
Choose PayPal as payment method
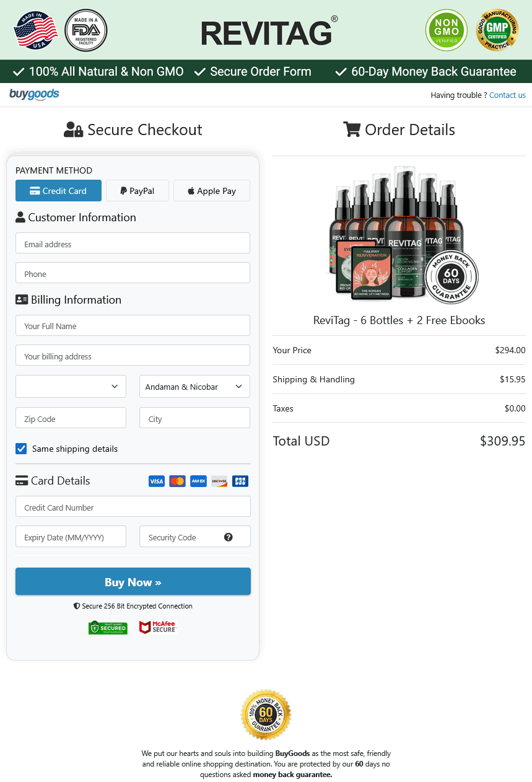coord(137,191)
